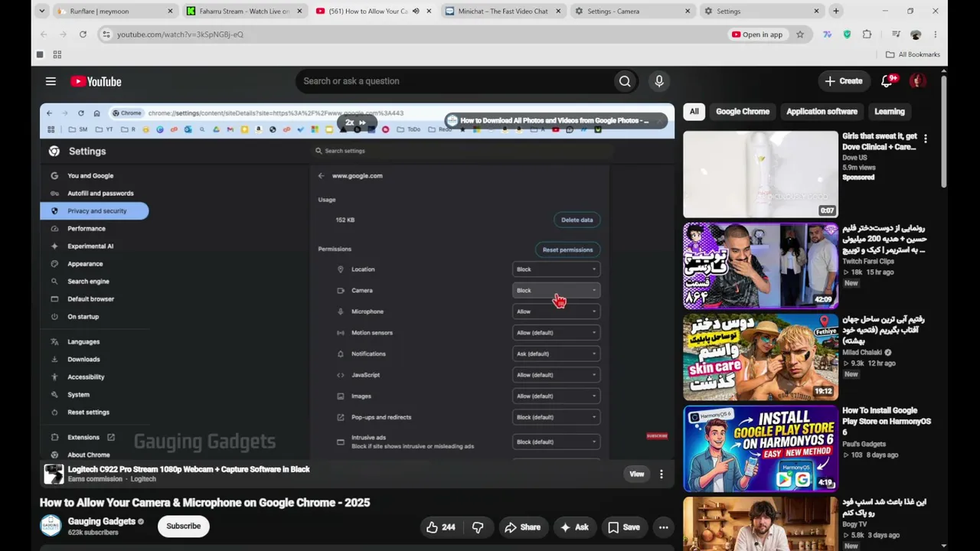980x551 pixels.
Task: Select the Learning filter chip
Action: [x=890, y=112]
